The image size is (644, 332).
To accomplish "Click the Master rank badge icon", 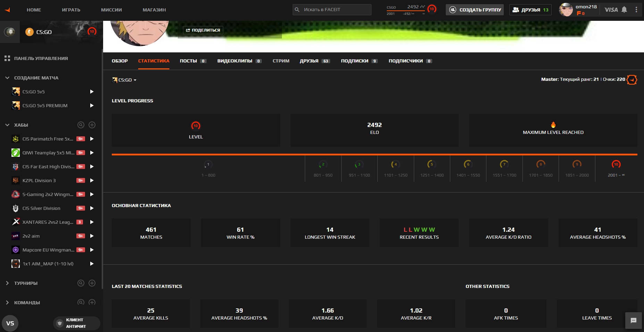I will click(x=632, y=80).
